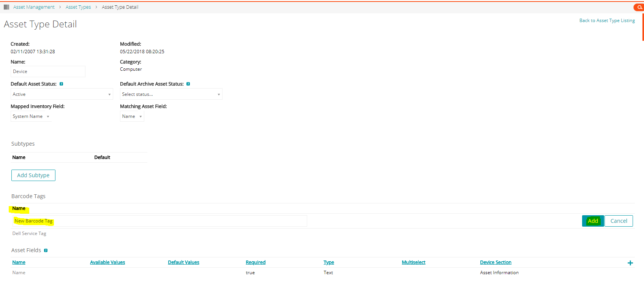Open the Asset Fields help icon
The width and height of the screenshot is (644, 289).
46,251
